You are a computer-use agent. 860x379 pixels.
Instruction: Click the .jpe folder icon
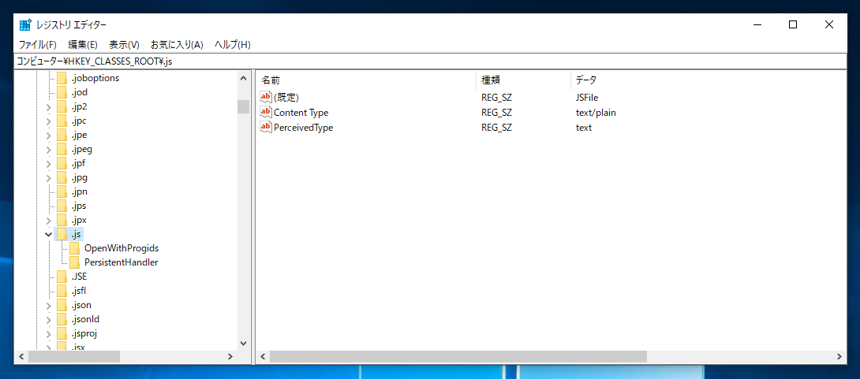pos(61,135)
